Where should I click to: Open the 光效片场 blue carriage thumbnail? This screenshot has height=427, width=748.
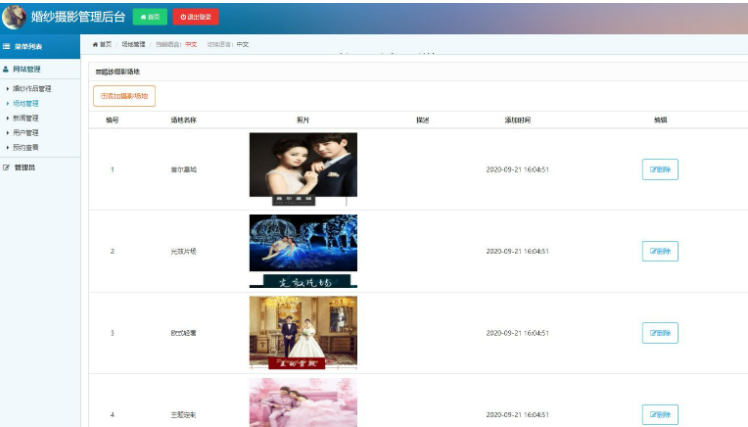pyautogui.click(x=303, y=251)
